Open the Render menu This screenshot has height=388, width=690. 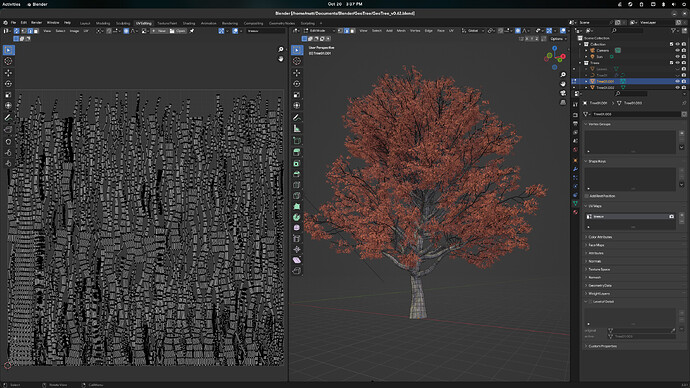pyautogui.click(x=37, y=22)
